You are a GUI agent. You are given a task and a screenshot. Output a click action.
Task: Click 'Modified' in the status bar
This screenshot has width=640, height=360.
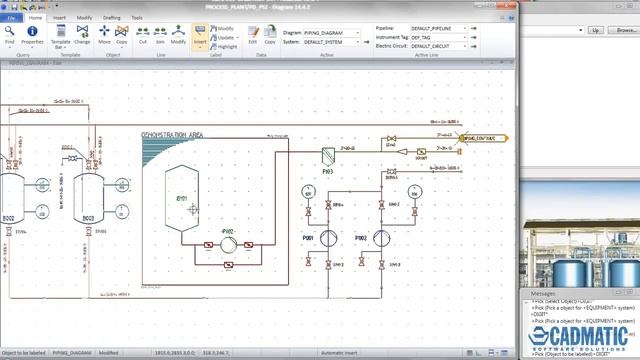(108, 353)
